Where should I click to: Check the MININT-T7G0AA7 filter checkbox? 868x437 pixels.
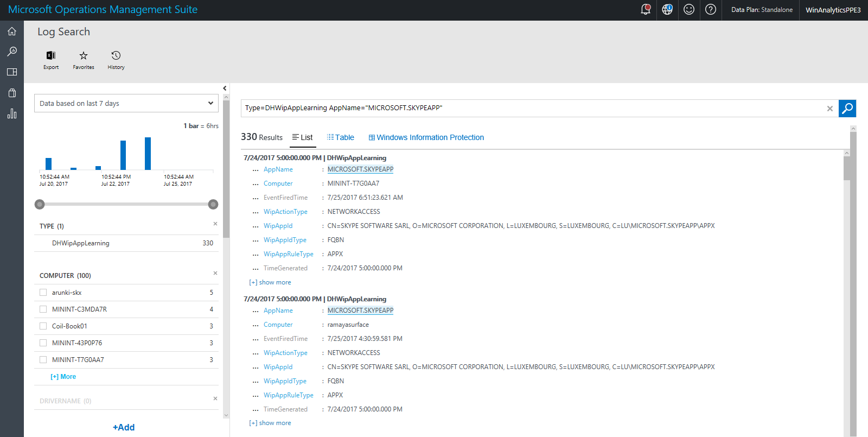pos(43,360)
